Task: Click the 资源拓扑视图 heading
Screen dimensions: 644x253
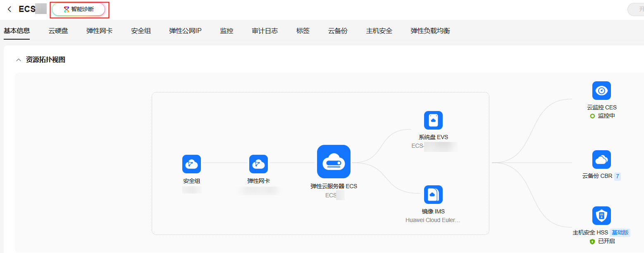Action: [x=45, y=60]
